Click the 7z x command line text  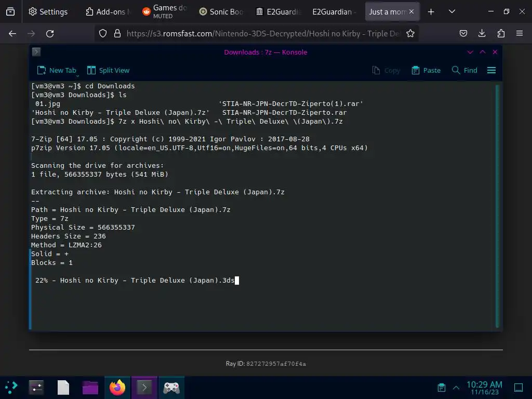(x=231, y=122)
